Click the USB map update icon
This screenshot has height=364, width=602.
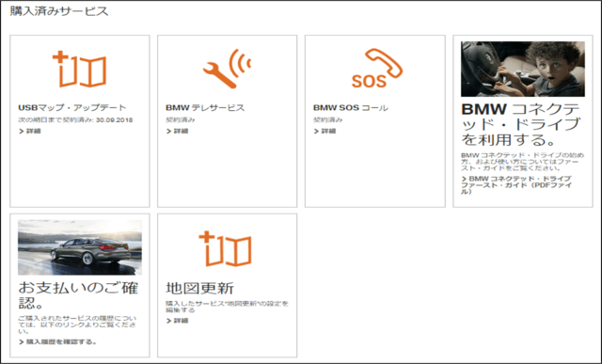[x=79, y=70]
